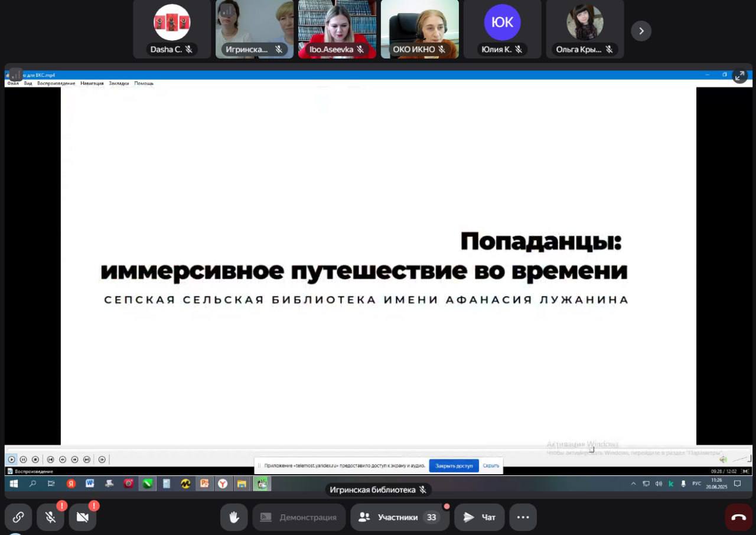Click the rewind button in the player
The height and width of the screenshot is (535, 756).
pyautogui.click(x=63, y=459)
